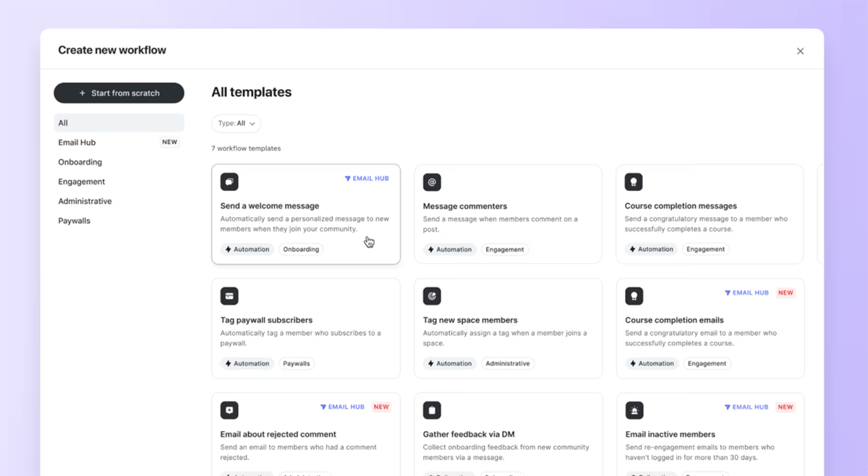
Task: Click the Tag new space members icon
Action: [432, 296]
